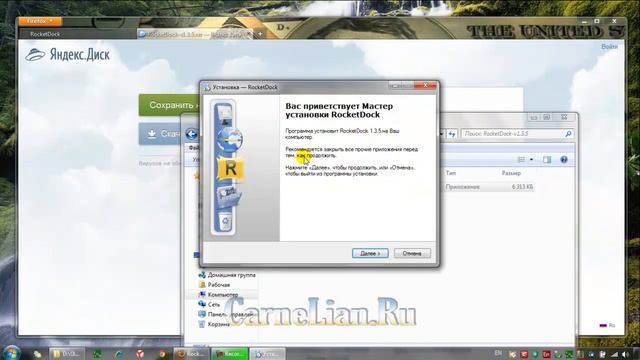Select Сеть in Explorer sidebar
The image size is (640, 360).
click(209, 304)
